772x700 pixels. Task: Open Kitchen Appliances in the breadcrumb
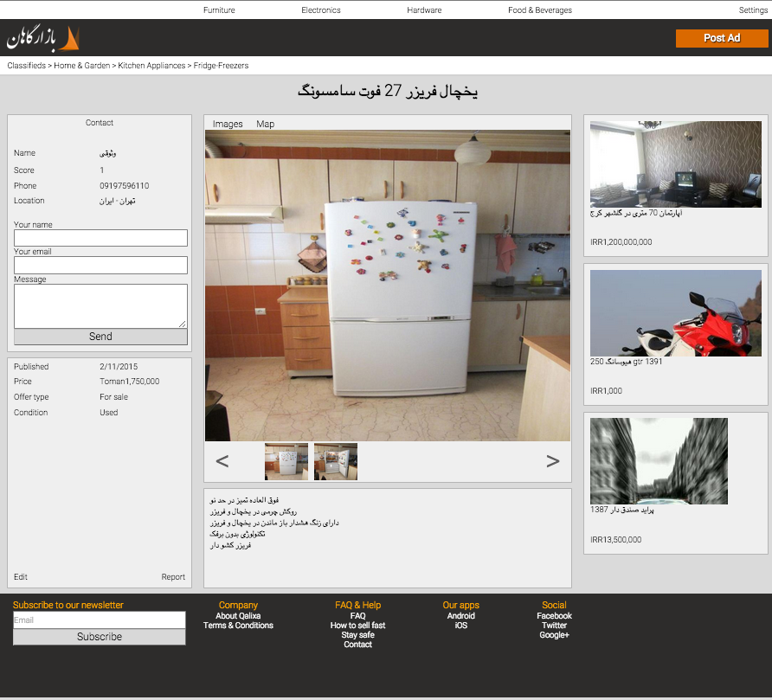point(151,66)
